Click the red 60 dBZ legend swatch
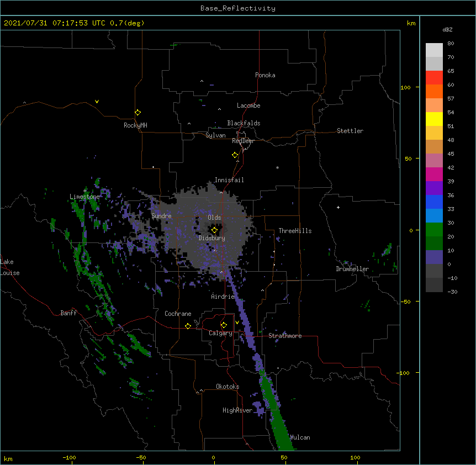Screen dimensions: 476x465 click(434, 78)
